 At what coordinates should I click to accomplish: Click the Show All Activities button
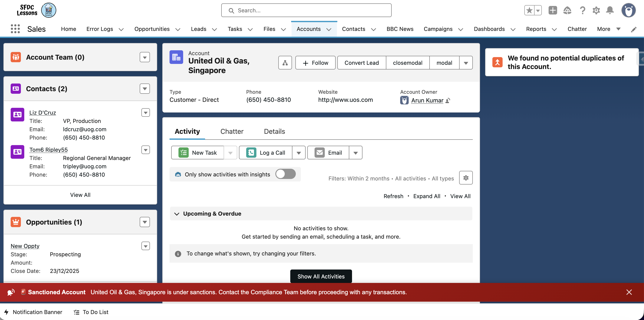point(321,277)
